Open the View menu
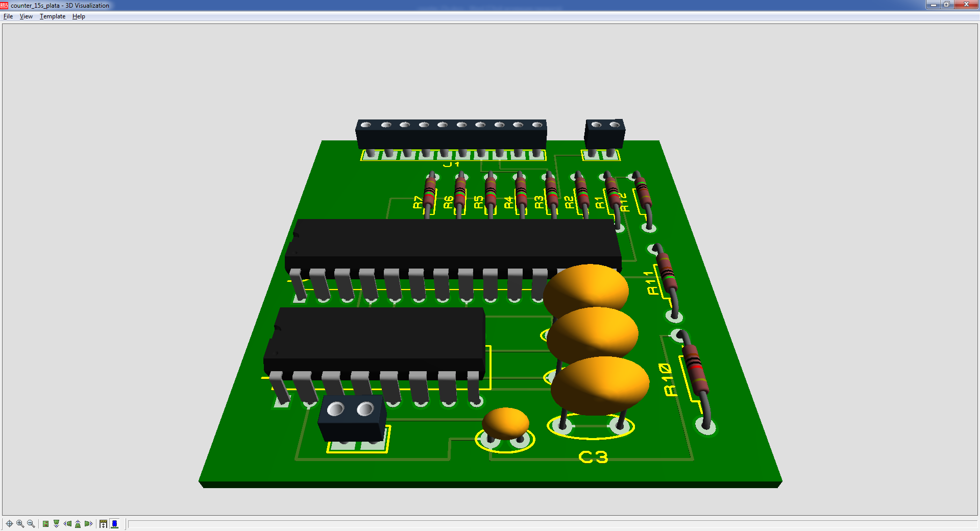Image resolution: width=980 pixels, height=531 pixels. coord(26,16)
